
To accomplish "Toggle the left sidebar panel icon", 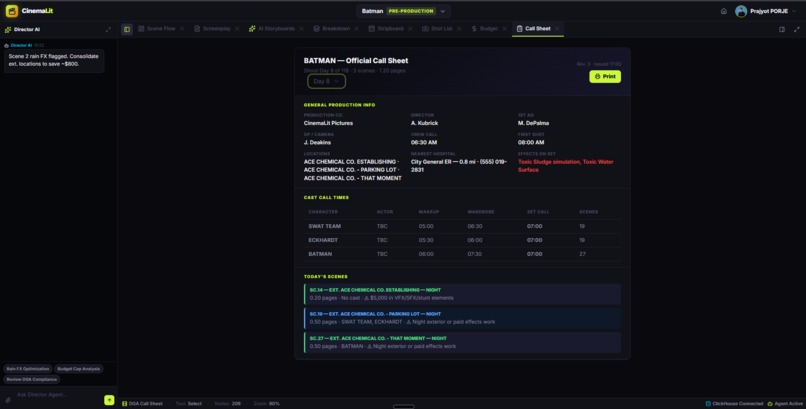I will point(127,29).
